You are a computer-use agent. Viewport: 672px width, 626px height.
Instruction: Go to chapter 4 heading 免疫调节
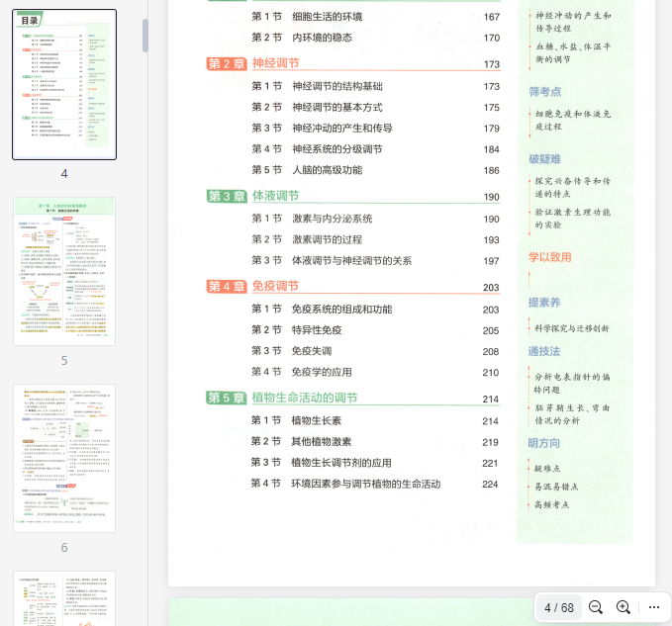click(x=275, y=287)
